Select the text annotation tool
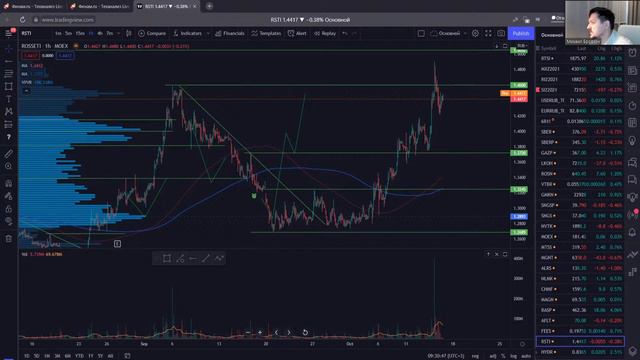 click(x=8, y=99)
